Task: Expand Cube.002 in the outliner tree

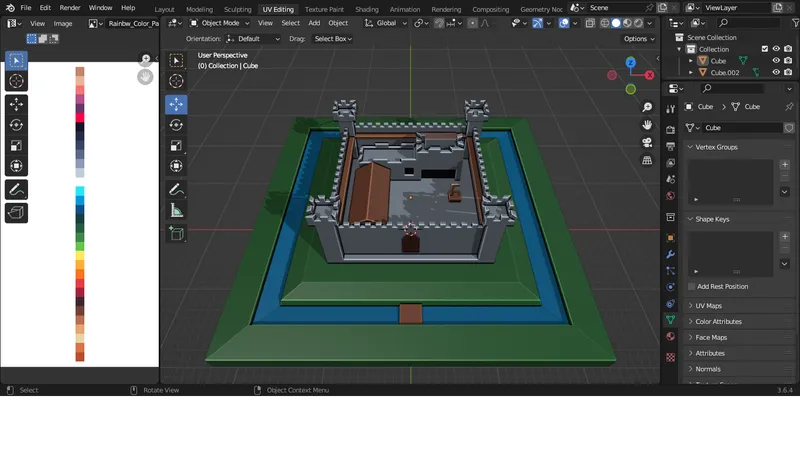Action: pos(691,72)
